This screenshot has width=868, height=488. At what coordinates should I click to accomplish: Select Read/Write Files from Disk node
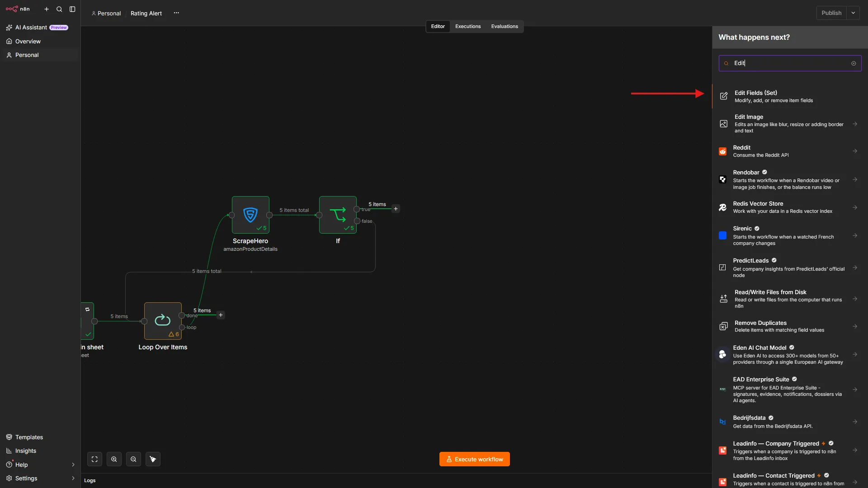tap(790, 299)
